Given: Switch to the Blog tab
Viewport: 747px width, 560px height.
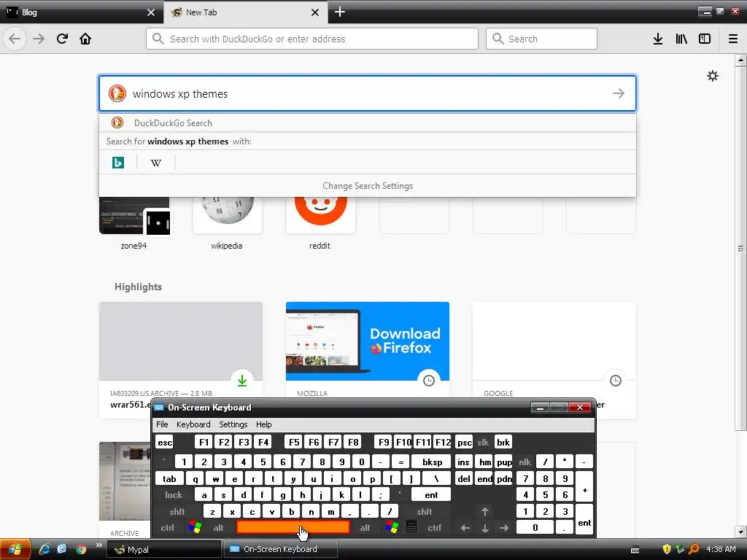Looking at the screenshot, I should (x=82, y=12).
